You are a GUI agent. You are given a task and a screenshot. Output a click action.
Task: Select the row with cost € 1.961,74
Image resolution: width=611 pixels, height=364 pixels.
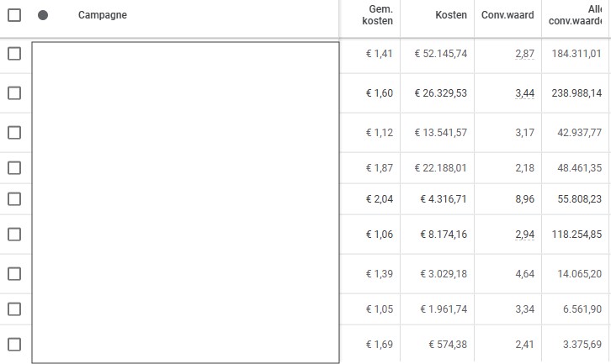click(x=14, y=309)
